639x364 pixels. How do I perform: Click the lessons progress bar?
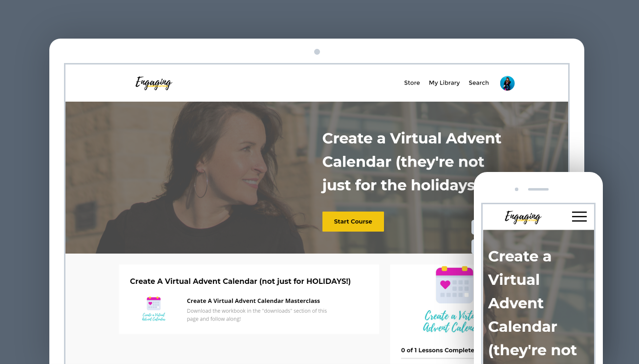(437, 359)
